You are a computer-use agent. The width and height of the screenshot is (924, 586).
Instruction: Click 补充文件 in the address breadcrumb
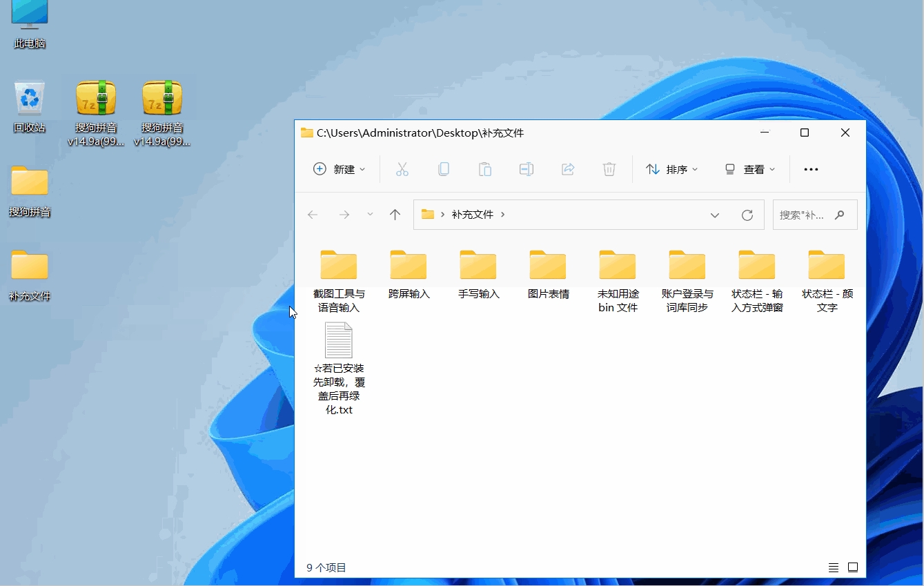[x=472, y=215]
